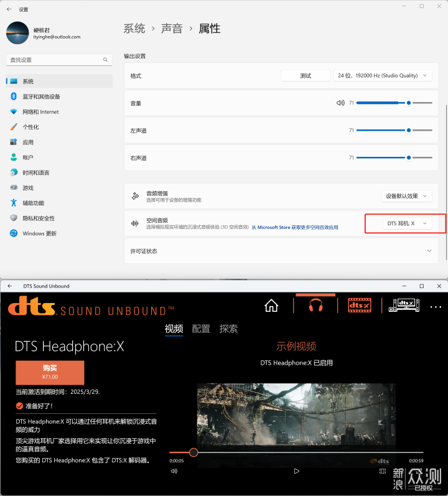Image resolution: width=448 pixels, height=496 pixels.
Task: Open 个性化 settings
Action: [x=59, y=127]
